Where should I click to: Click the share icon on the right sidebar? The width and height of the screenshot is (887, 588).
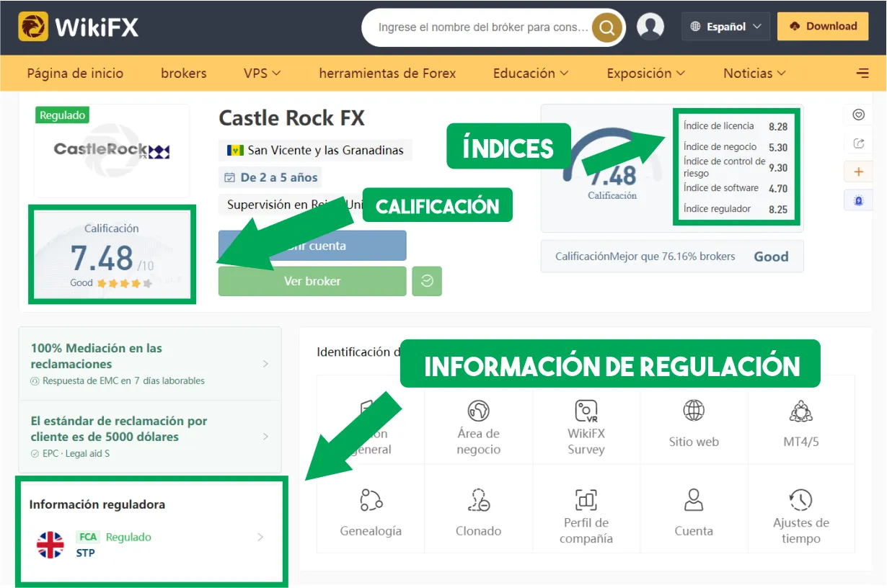[x=858, y=143]
